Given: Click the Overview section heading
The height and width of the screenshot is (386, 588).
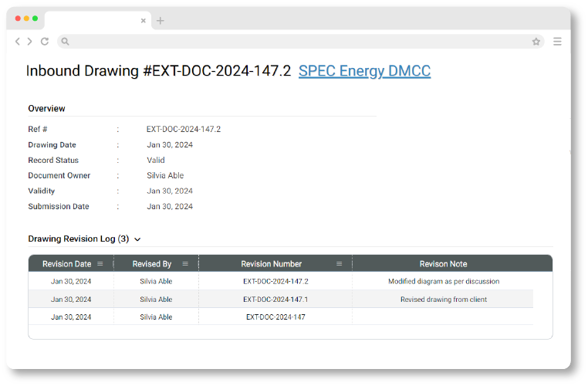Looking at the screenshot, I should click(x=47, y=109).
